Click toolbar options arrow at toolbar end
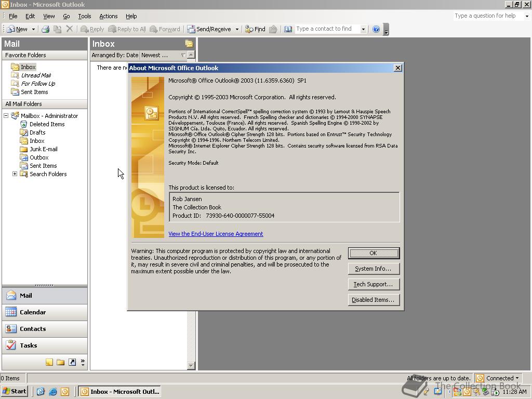532x399 pixels. [x=386, y=30]
